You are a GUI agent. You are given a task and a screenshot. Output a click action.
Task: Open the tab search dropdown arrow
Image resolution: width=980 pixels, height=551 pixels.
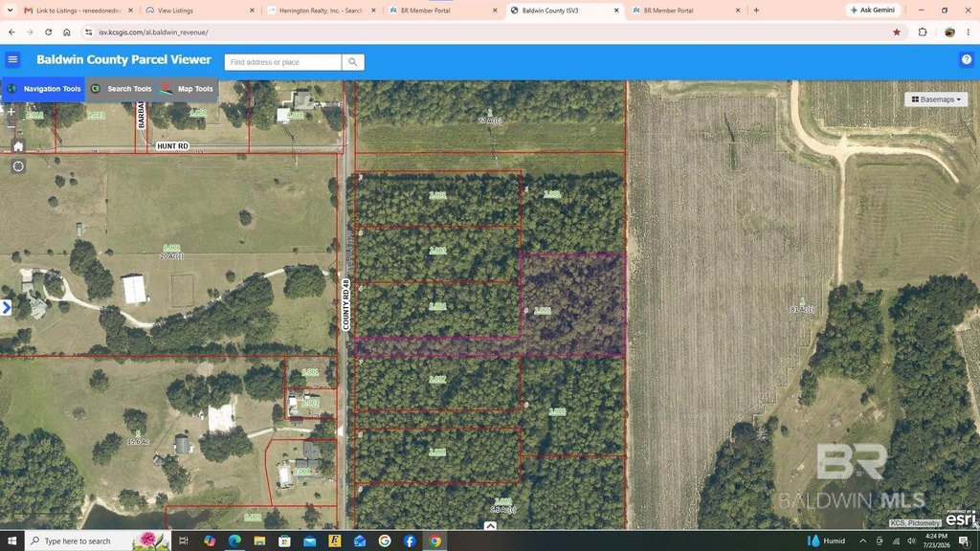pyautogui.click(x=10, y=10)
